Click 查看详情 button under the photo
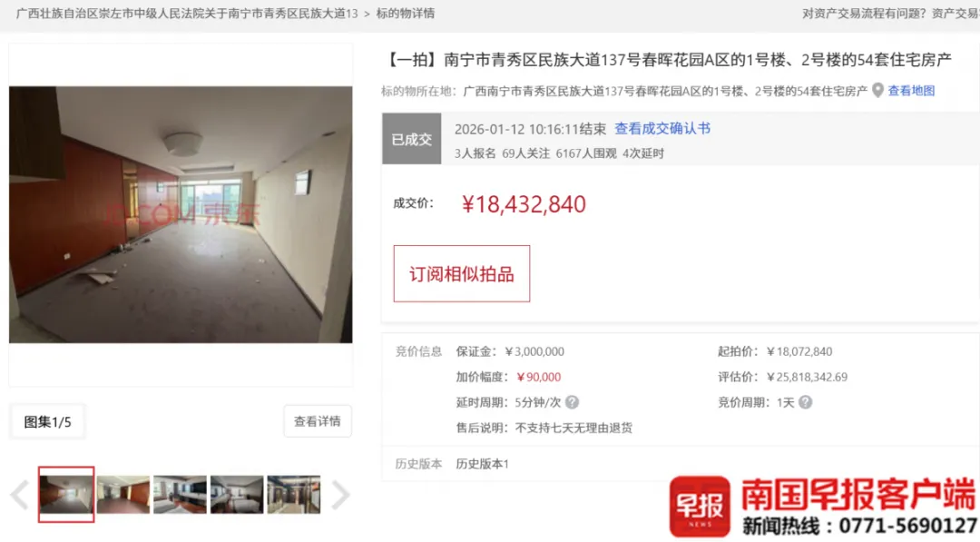Image resolution: width=980 pixels, height=542 pixels. click(x=318, y=421)
